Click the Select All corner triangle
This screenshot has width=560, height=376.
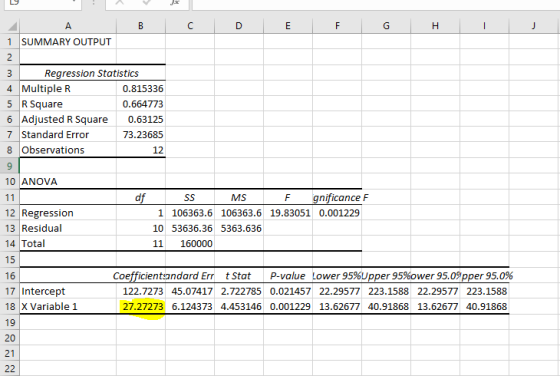[12, 26]
